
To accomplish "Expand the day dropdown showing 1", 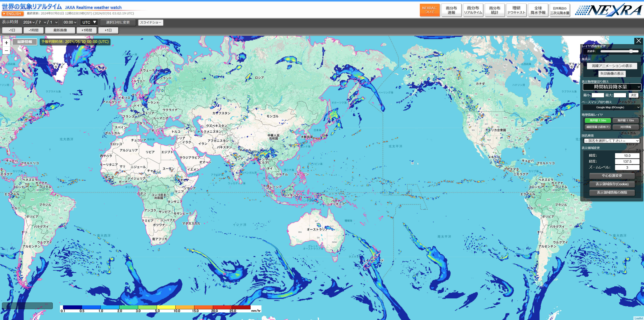I will [x=54, y=22].
